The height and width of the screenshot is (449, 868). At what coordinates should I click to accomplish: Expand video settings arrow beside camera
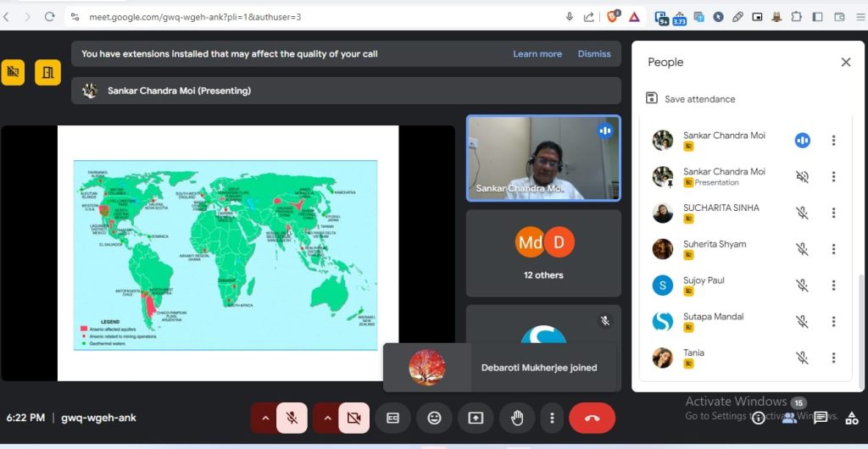pyautogui.click(x=327, y=418)
